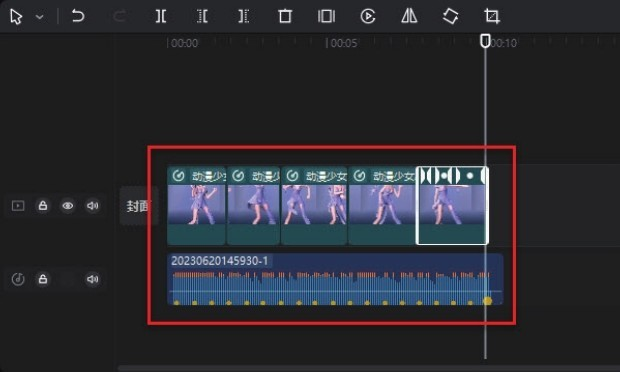The image size is (620, 372).
Task: Click the 封面 cover button
Action: pyautogui.click(x=138, y=206)
